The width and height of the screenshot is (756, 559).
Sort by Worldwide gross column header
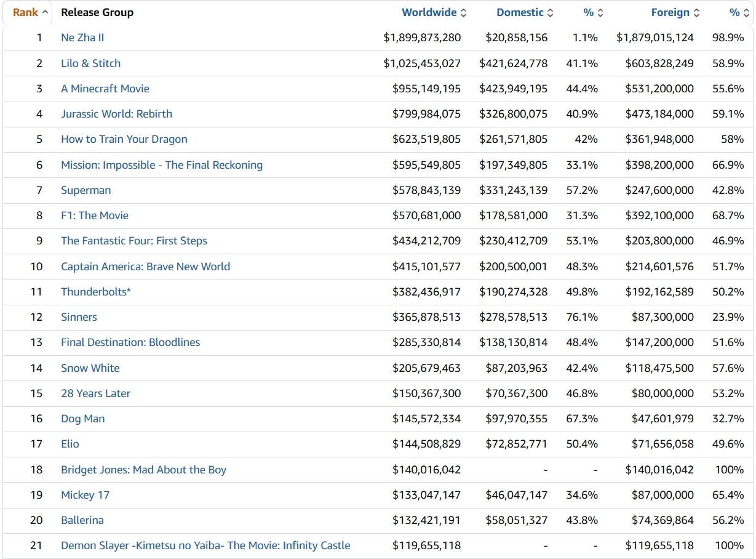(434, 12)
